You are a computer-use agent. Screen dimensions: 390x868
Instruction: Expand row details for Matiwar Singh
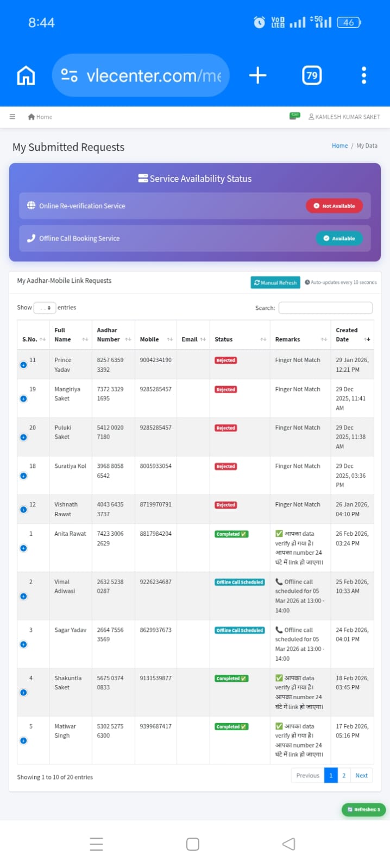pyautogui.click(x=23, y=741)
